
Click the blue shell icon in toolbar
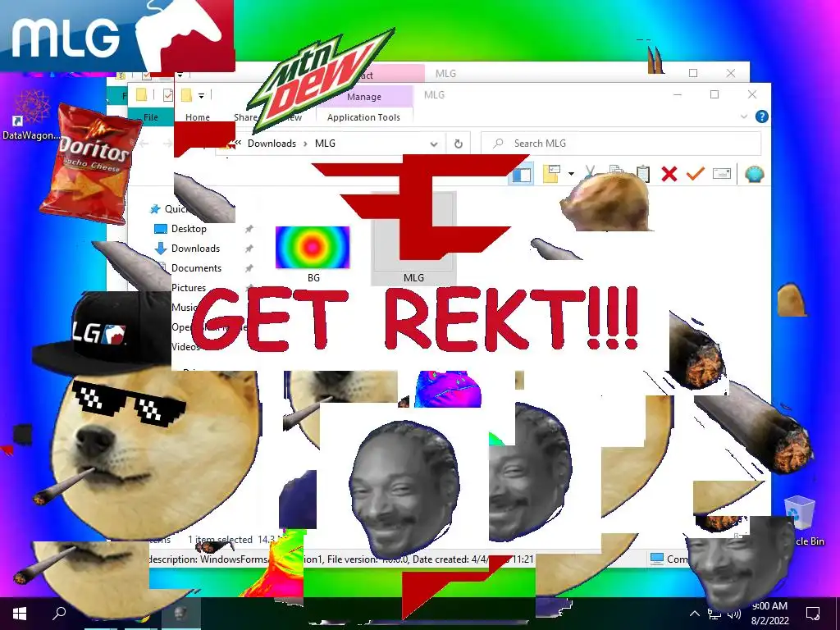point(754,174)
